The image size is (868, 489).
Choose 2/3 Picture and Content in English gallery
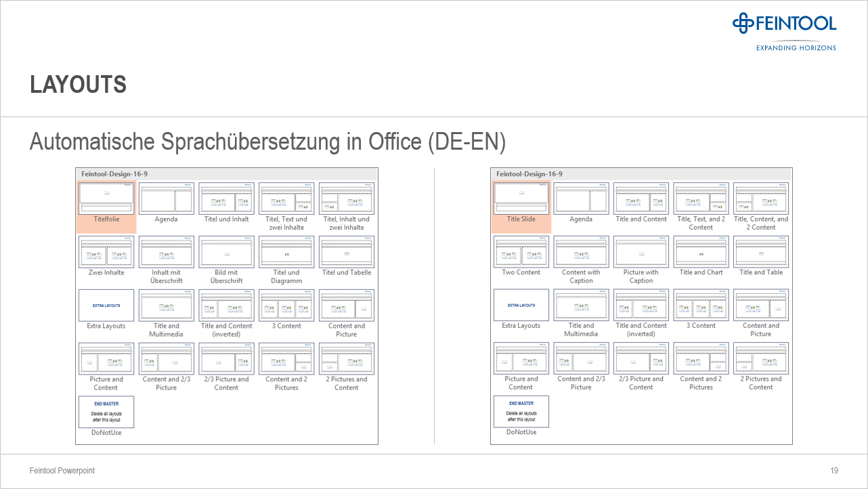coord(641,359)
